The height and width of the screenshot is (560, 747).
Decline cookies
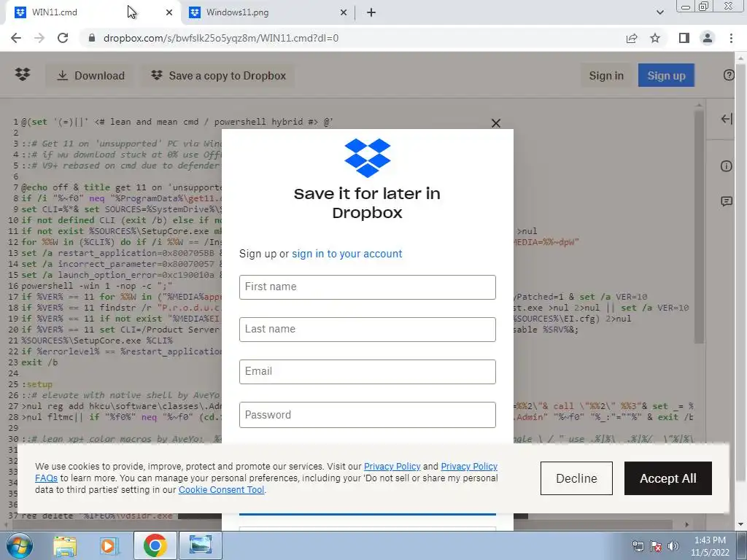click(576, 478)
